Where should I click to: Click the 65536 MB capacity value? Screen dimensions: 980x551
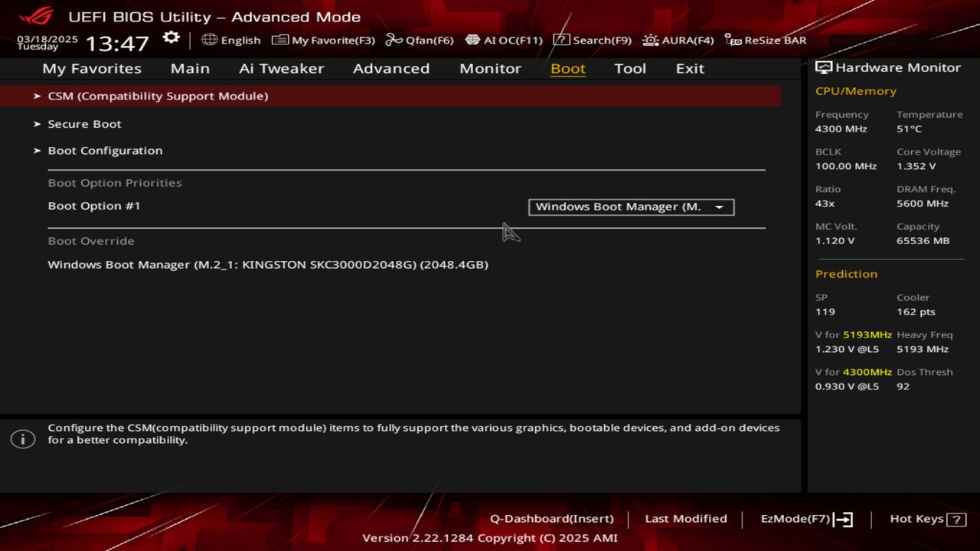coord(923,240)
